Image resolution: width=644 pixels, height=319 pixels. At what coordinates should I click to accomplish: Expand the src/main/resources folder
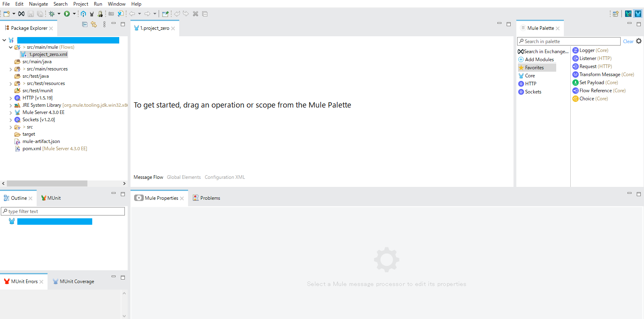click(10, 69)
